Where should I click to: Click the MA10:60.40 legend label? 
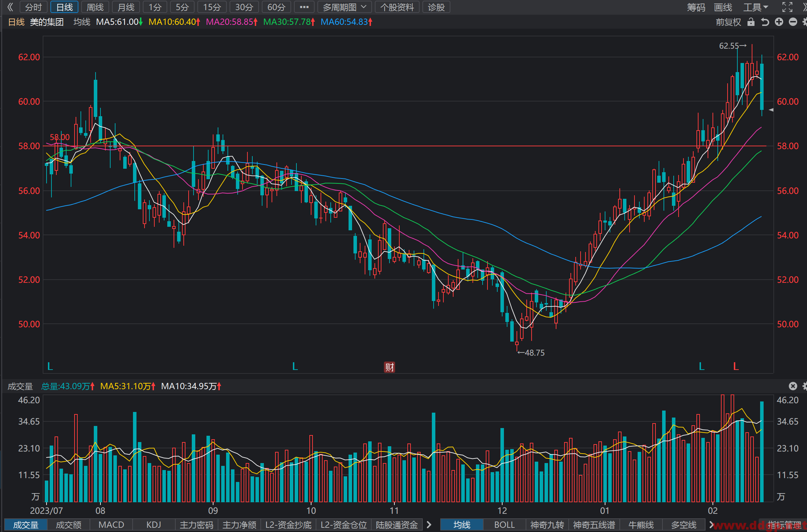(174, 22)
